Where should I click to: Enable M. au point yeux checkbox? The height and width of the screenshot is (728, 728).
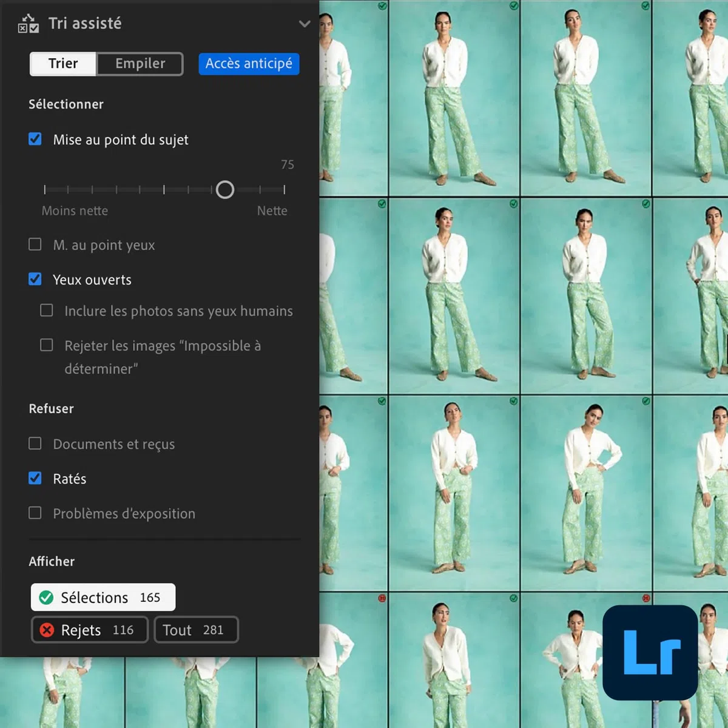(35, 244)
